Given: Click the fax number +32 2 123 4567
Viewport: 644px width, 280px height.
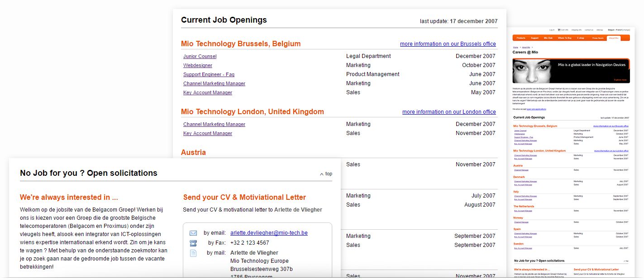Looking at the screenshot, I should click(250, 243).
